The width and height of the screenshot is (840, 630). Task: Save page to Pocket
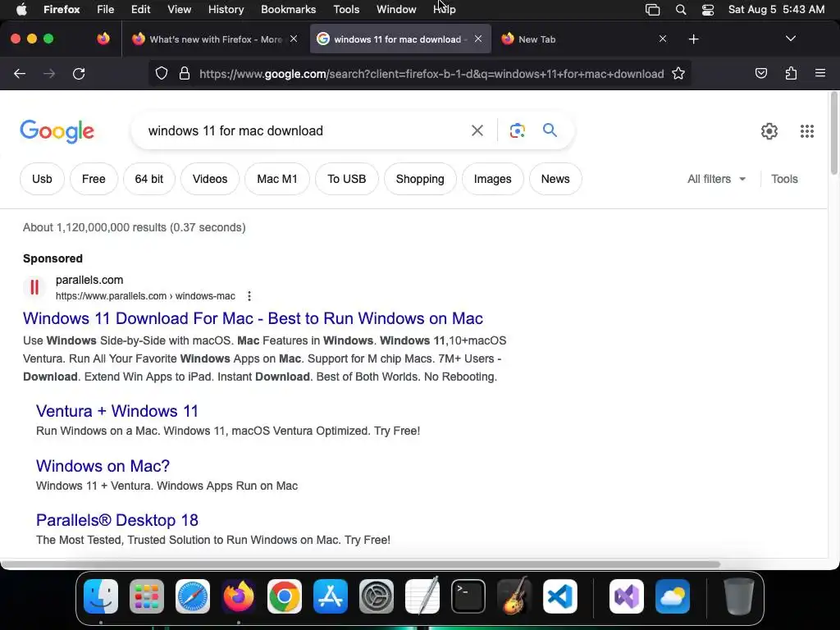(x=760, y=73)
